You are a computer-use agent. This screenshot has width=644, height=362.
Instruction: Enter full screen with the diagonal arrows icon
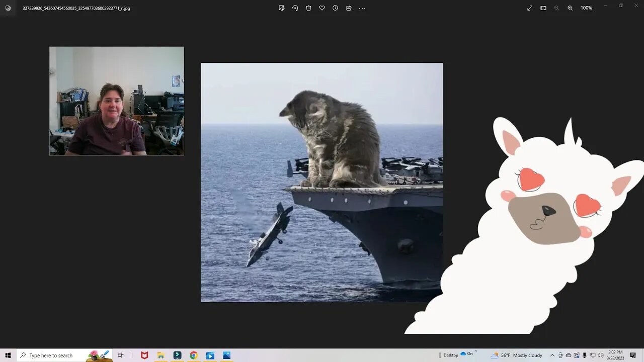pyautogui.click(x=530, y=8)
